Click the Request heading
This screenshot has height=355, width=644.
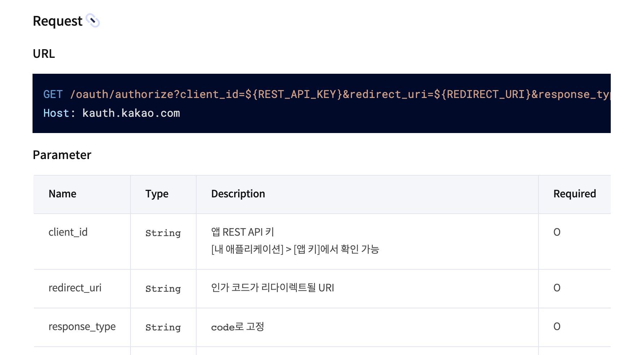tap(57, 21)
